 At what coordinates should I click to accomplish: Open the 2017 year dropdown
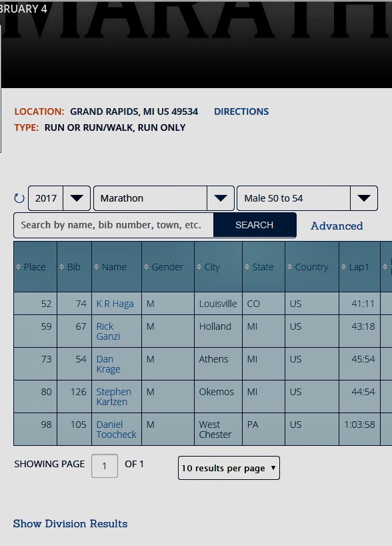[59, 198]
